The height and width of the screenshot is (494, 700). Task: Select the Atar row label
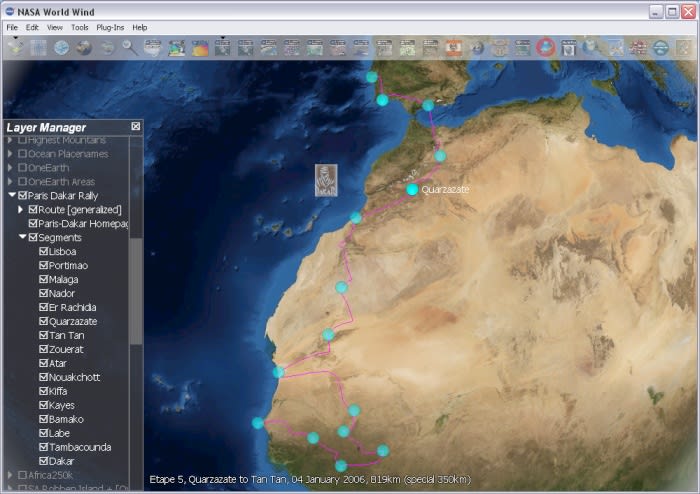click(58, 363)
